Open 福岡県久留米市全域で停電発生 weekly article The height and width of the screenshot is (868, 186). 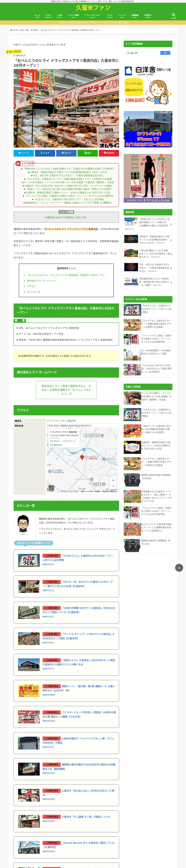coord(148,480)
